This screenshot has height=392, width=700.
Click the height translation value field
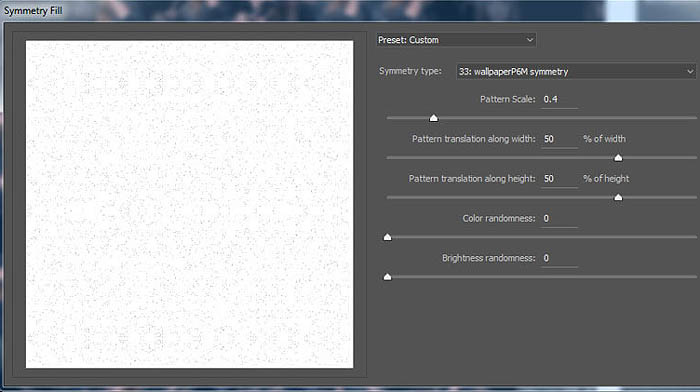(x=559, y=179)
